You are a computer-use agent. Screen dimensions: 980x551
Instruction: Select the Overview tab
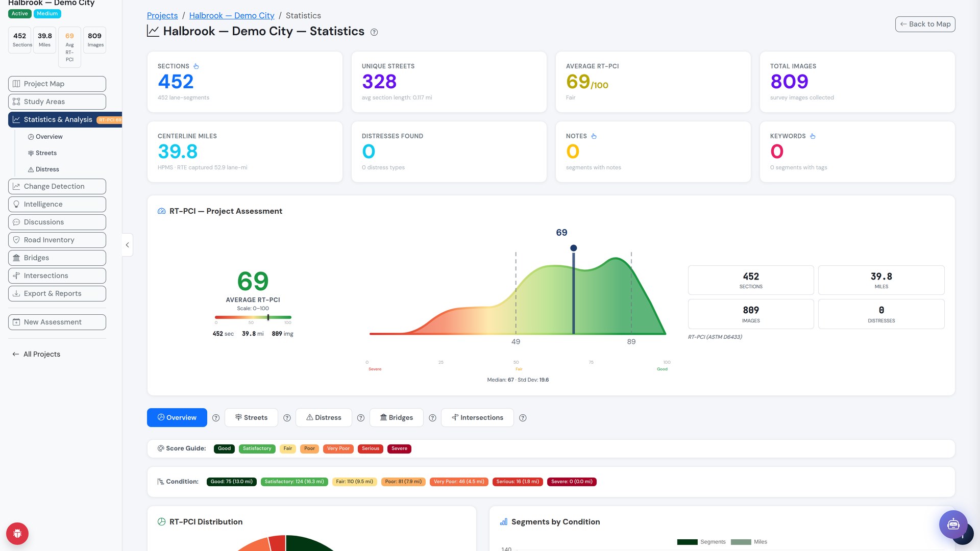(x=177, y=417)
